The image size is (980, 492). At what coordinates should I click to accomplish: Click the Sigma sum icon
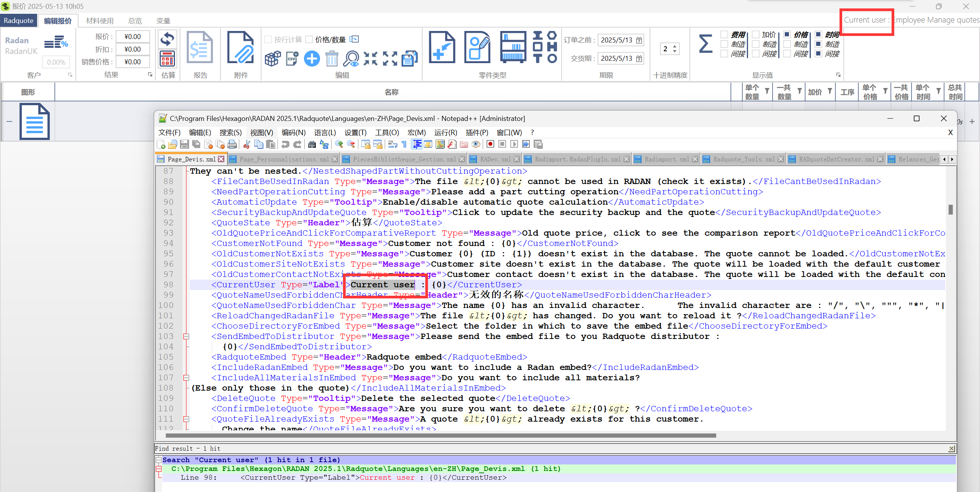pyautogui.click(x=705, y=43)
